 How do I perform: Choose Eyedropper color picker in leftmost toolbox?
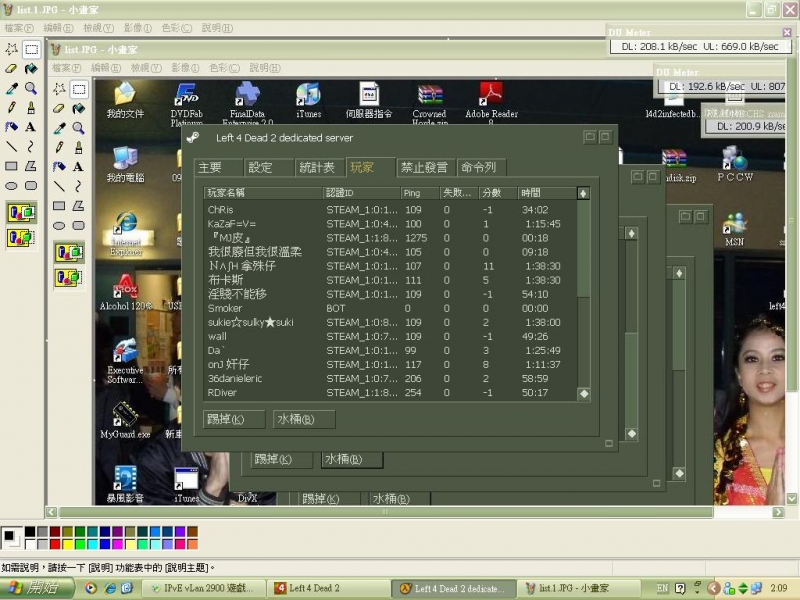pyautogui.click(x=11, y=88)
